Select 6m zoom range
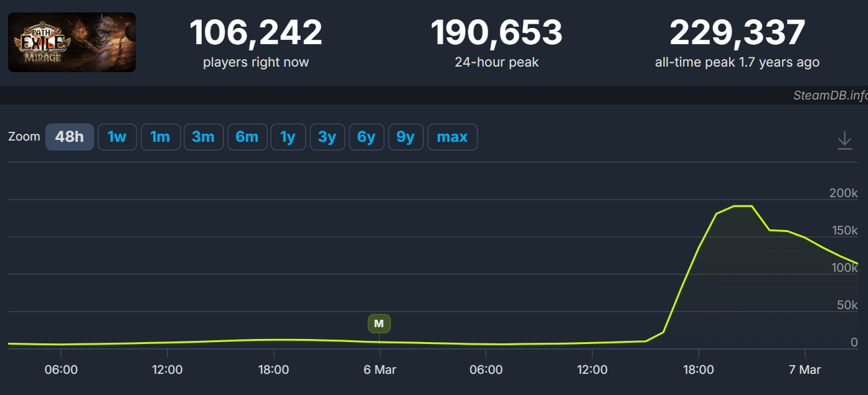The image size is (868, 395). (247, 137)
